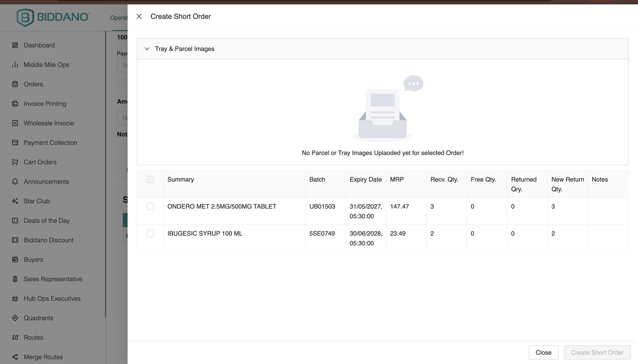The height and width of the screenshot is (364, 638).
Task: Click the Middle Mile Ops chart icon
Action: [15, 65]
